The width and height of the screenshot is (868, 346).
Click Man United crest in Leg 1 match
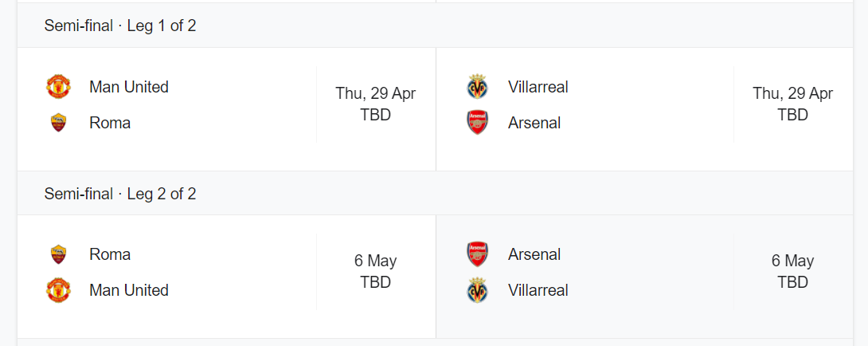click(x=58, y=87)
